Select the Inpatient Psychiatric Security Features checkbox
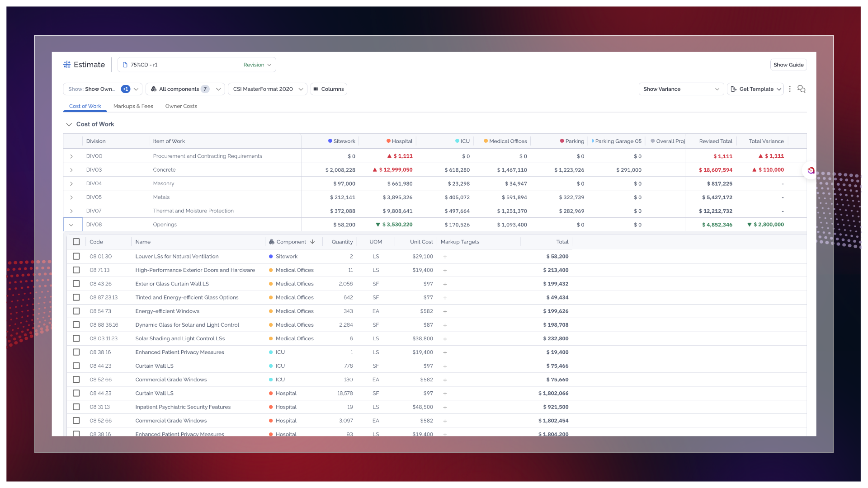 76,407
